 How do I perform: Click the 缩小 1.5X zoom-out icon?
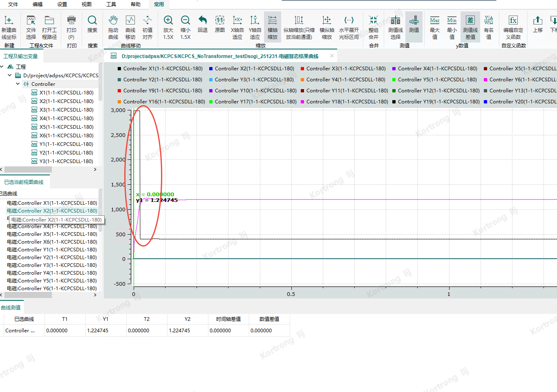click(185, 20)
